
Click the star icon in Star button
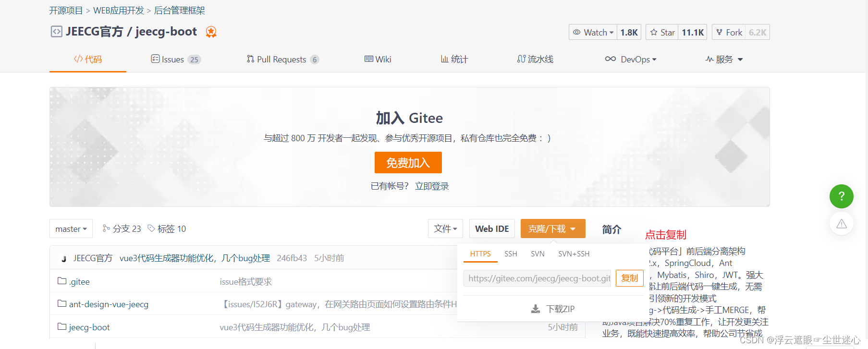point(654,32)
